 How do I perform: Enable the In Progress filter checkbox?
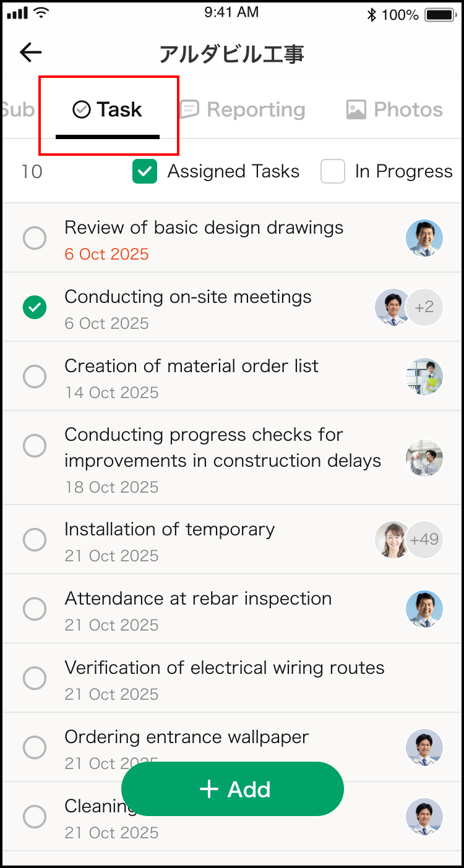[333, 172]
